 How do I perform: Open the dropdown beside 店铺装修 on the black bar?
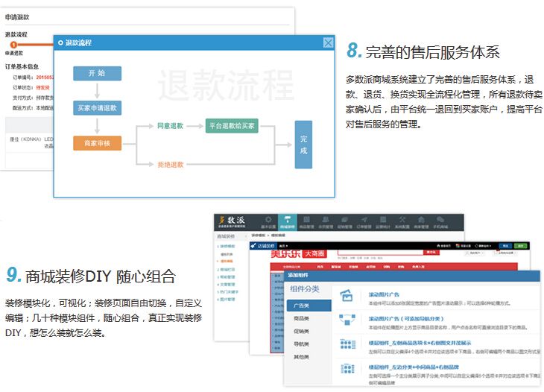(283, 246)
